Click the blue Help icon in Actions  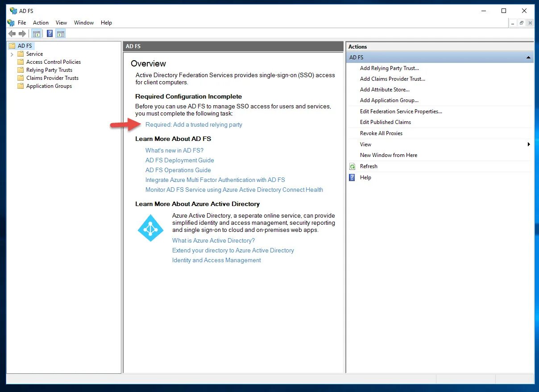click(x=352, y=177)
